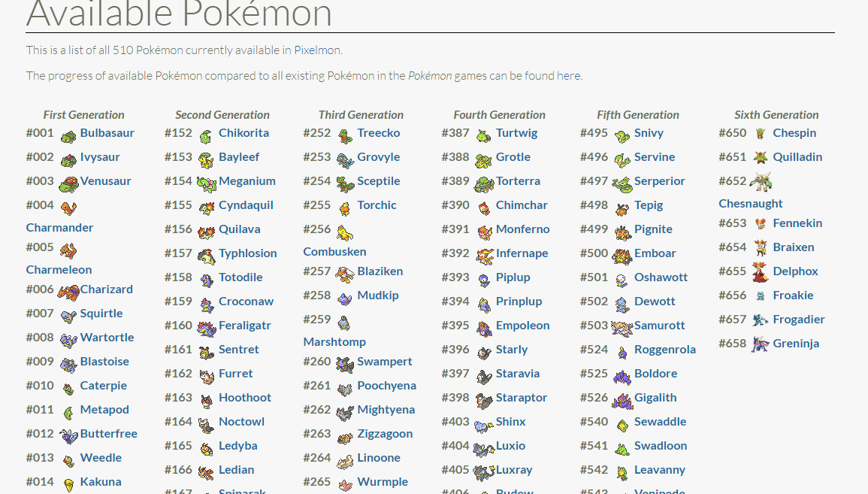The width and height of the screenshot is (868, 494).
Task: Open the Zigzagoon page link
Action: pos(385,434)
